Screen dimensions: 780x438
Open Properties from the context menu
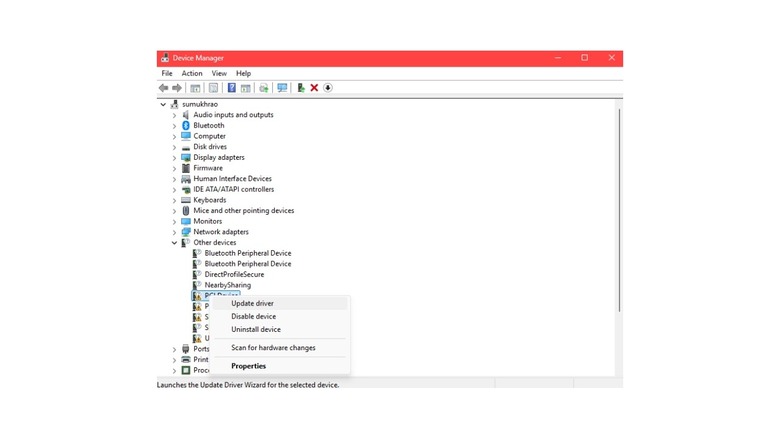(248, 366)
